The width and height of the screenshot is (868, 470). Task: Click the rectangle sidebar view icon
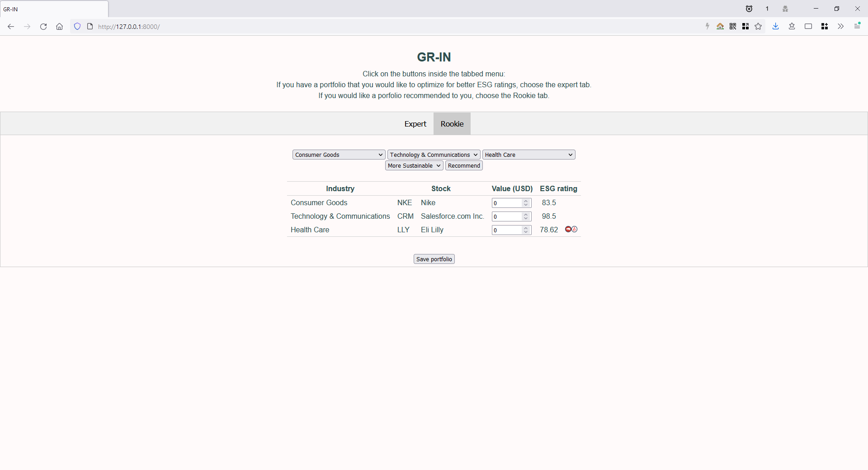(808, 27)
